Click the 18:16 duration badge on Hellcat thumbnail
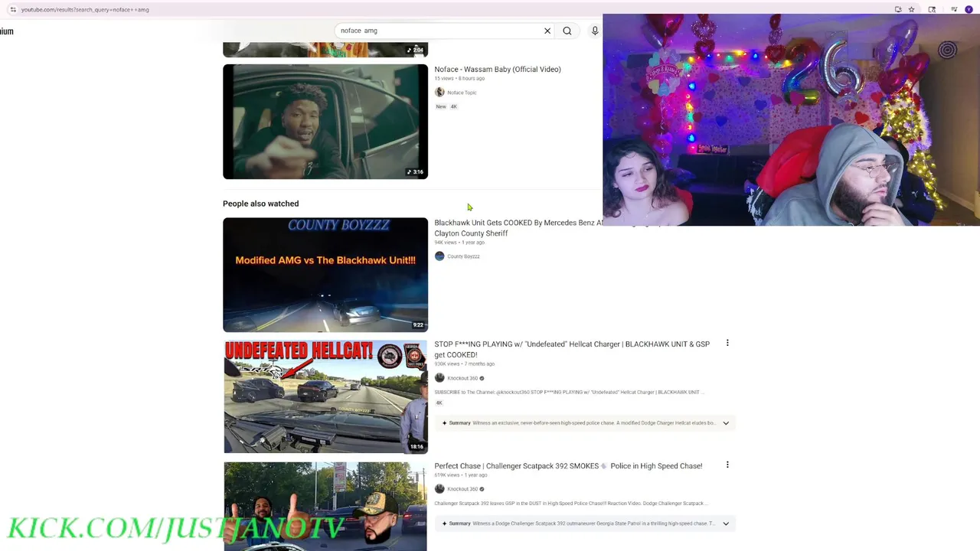980x551 pixels. pos(416,447)
